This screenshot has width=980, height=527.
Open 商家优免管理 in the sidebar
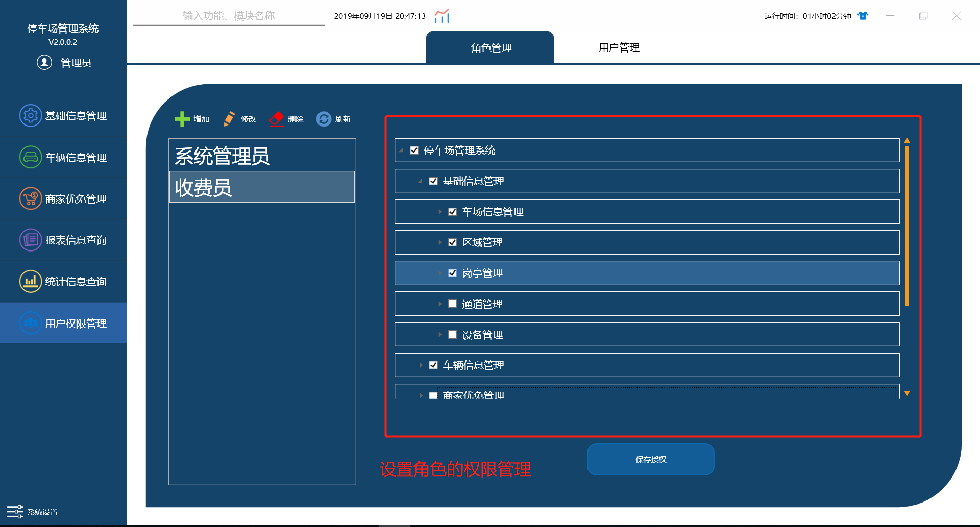pyautogui.click(x=63, y=198)
